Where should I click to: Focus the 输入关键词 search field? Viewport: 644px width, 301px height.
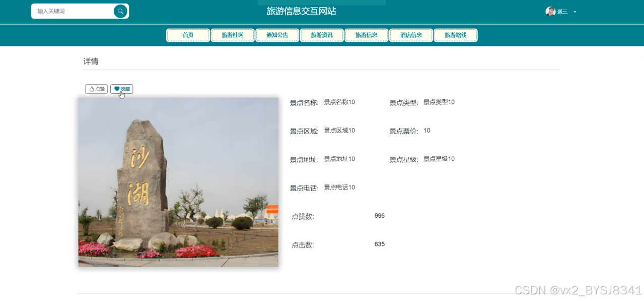tap(73, 11)
